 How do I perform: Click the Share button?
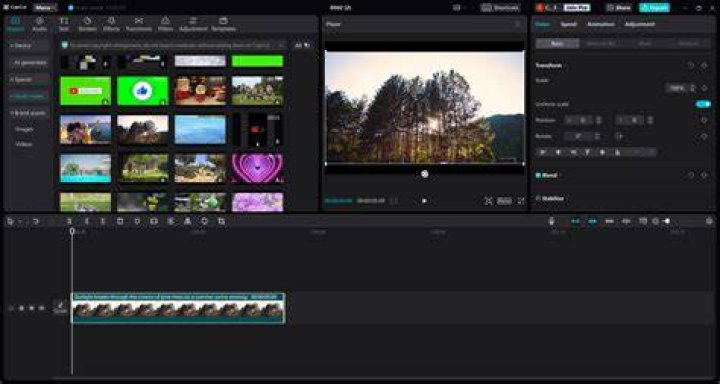click(619, 8)
